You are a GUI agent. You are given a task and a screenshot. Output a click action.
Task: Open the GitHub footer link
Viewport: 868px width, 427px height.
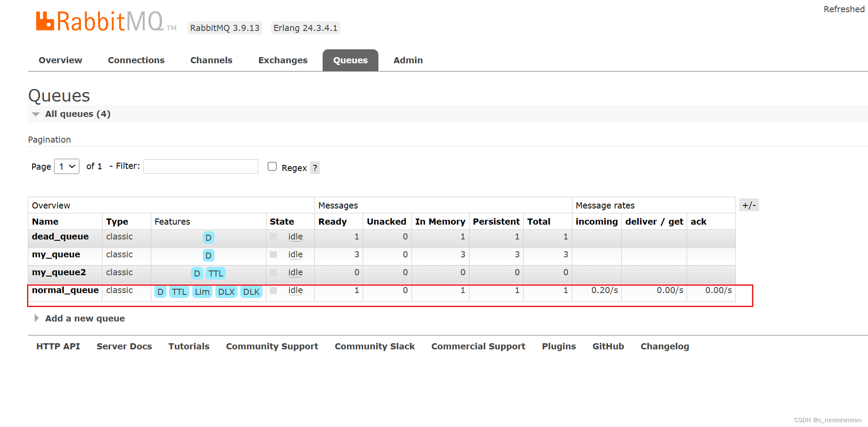[x=608, y=346]
